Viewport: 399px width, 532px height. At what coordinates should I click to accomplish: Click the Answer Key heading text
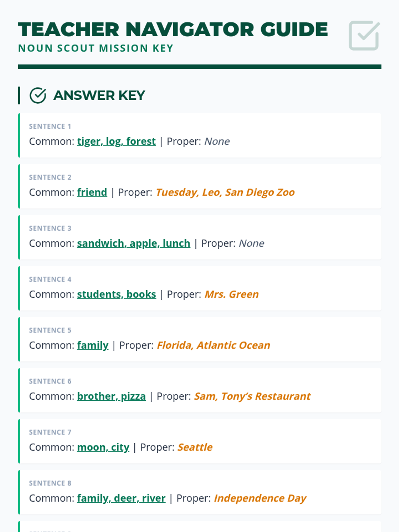(99, 95)
